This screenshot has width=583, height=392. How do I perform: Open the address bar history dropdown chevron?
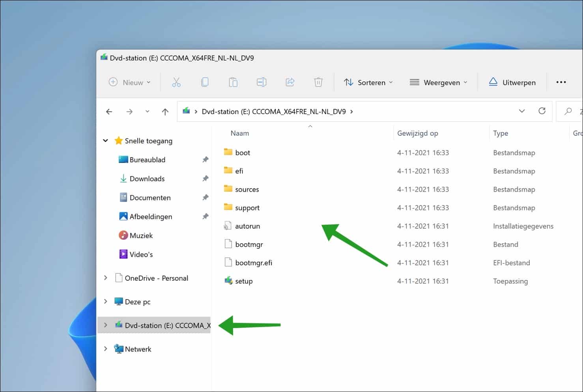522,111
